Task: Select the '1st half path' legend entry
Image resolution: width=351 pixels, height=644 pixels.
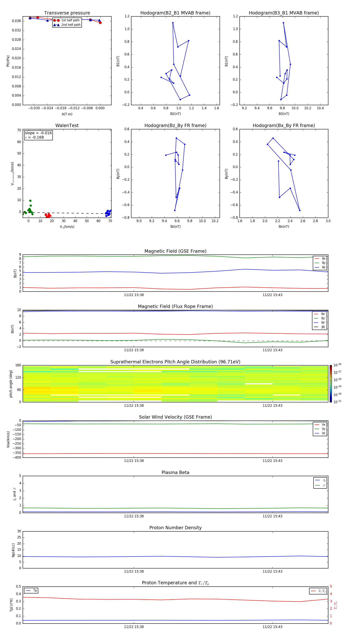Action: (x=67, y=20)
